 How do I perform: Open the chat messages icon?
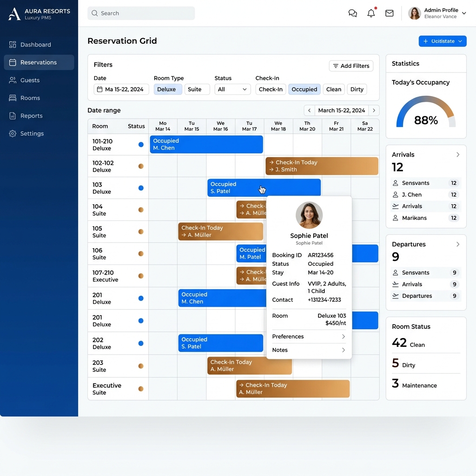click(352, 13)
